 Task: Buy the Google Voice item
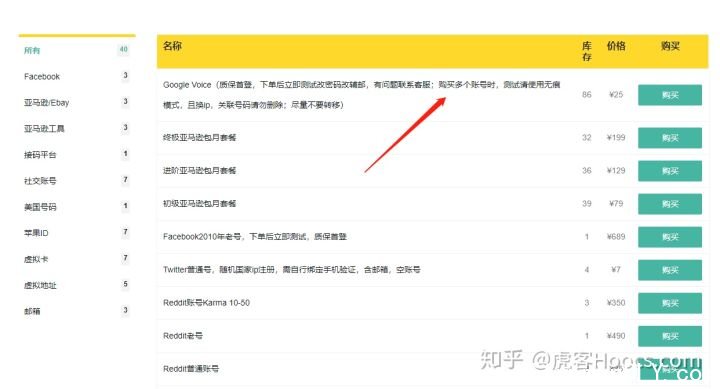tap(669, 95)
